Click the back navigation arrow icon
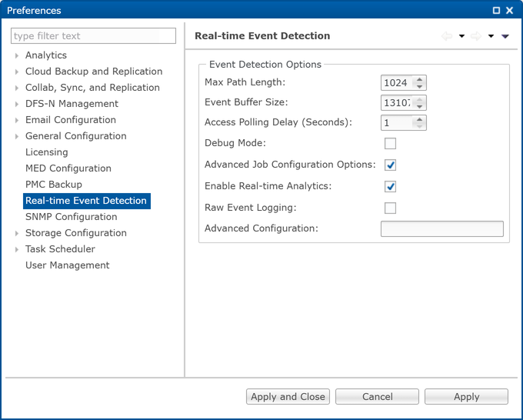The width and height of the screenshot is (523, 420). (447, 36)
